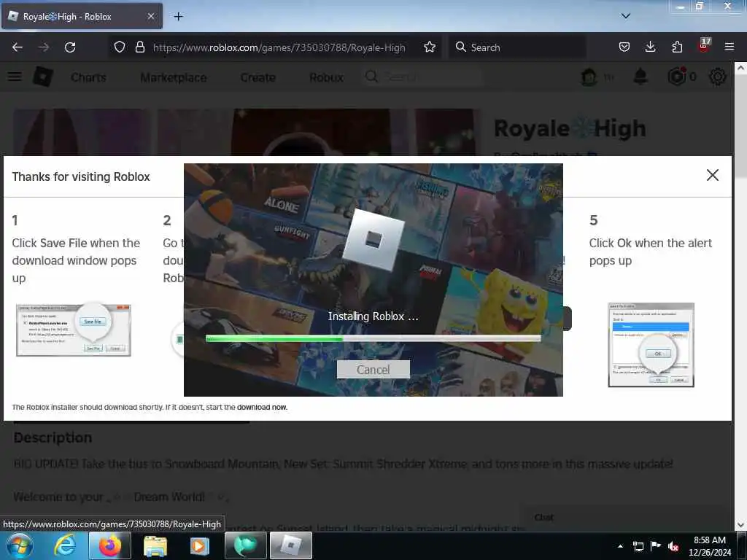Click the extension icon with badge 17
Viewport: 747px width, 560px height.
click(704, 45)
